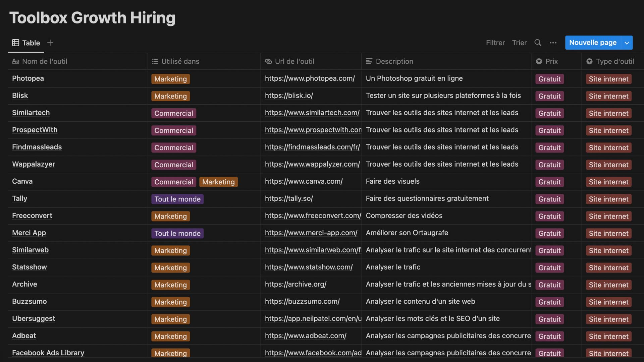644x362 pixels.
Task: Click the search magnifier icon
Action: tap(538, 43)
